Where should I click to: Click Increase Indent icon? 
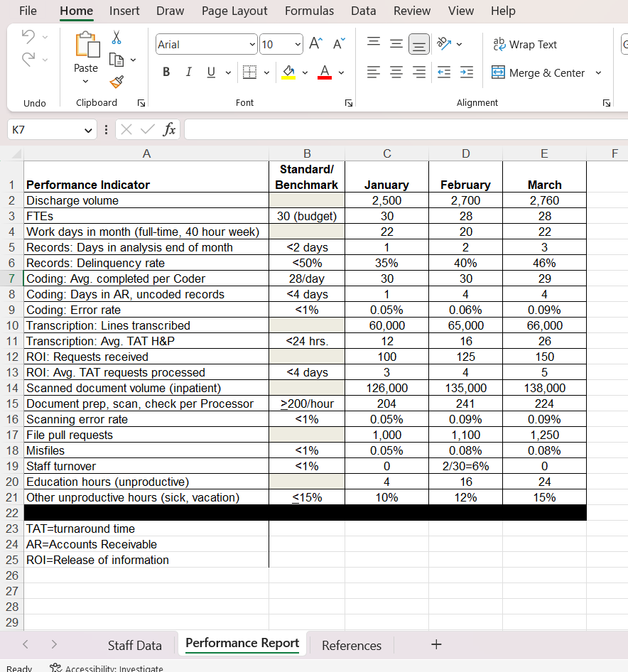(467, 72)
